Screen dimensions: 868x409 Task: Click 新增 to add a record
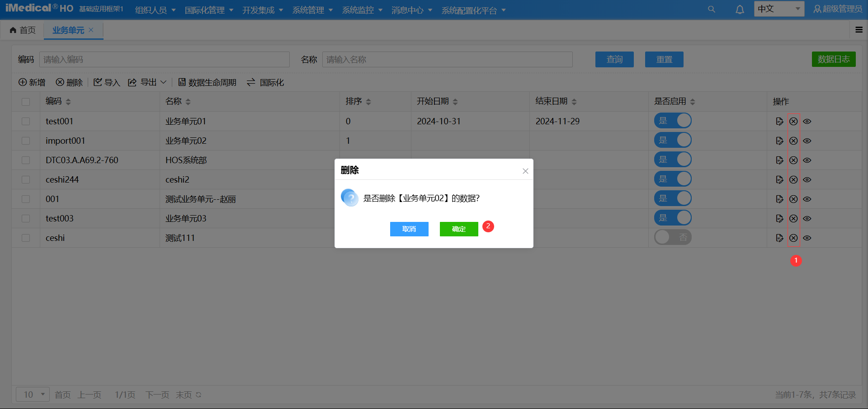[x=32, y=82]
